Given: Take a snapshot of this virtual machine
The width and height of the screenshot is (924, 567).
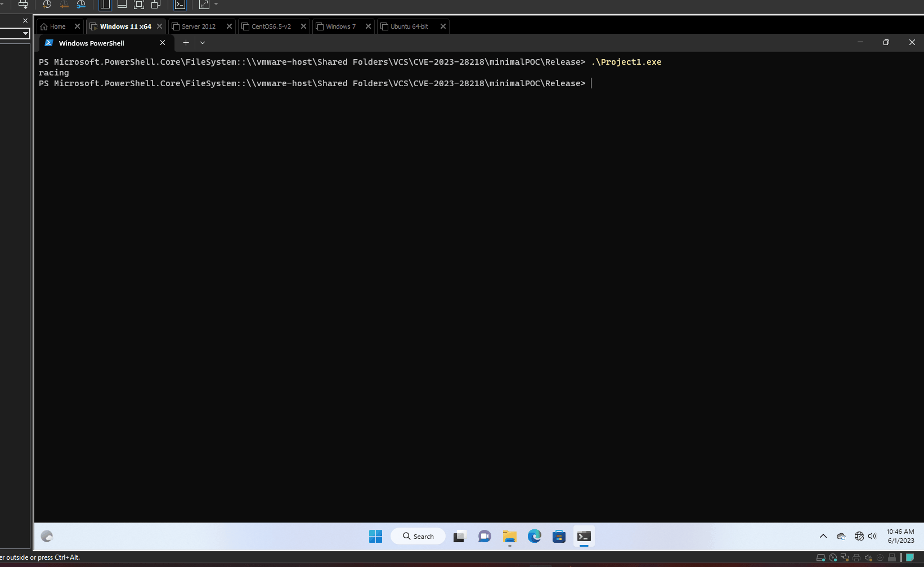Looking at the screenshot, I should pos(47,5).
